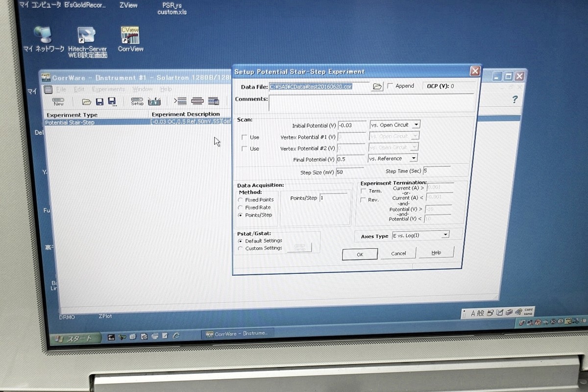Click the OK button
This screenshot has width=588, height=392.
[360, 254]
